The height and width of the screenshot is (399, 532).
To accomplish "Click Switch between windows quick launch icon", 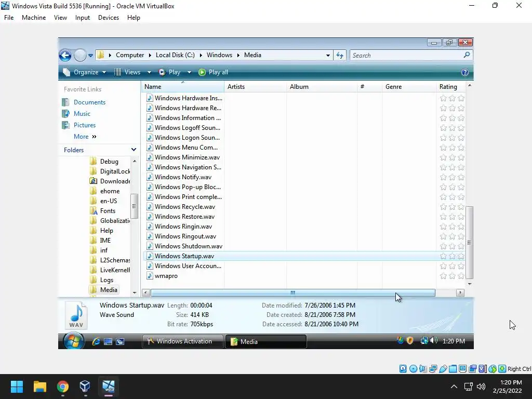I will point(120,342).
